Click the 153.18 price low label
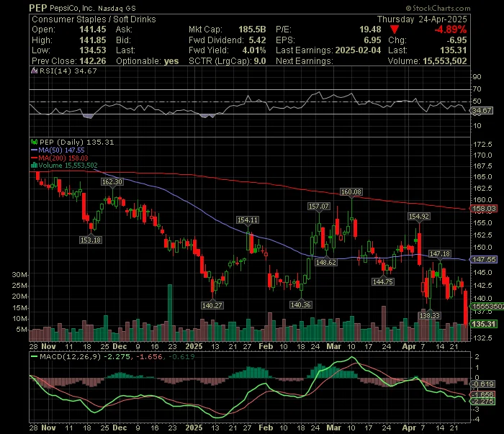Image resolution: width=504 pixels, height=434 pixels. pyautogui.click(x=91, y=240)
